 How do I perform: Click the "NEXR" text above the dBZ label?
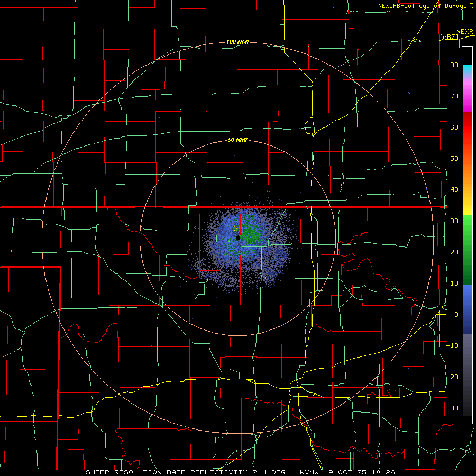pyautogui.click(x=465, y=32)
